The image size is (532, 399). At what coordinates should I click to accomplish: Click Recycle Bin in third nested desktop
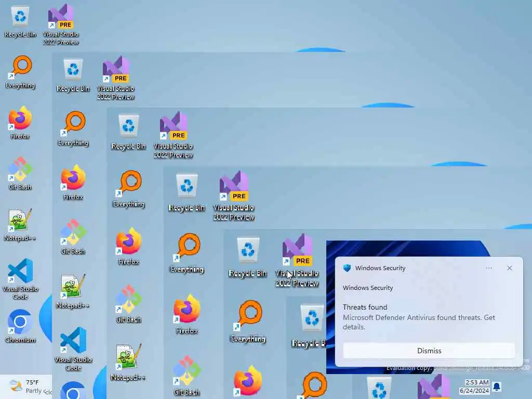point(128,132)
